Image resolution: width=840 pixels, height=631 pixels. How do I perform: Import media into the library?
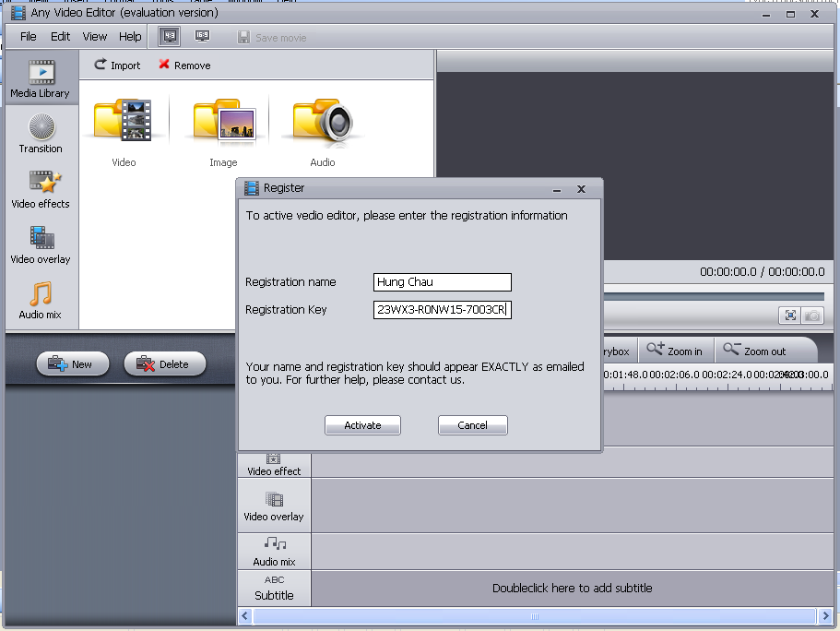point(117,65)
